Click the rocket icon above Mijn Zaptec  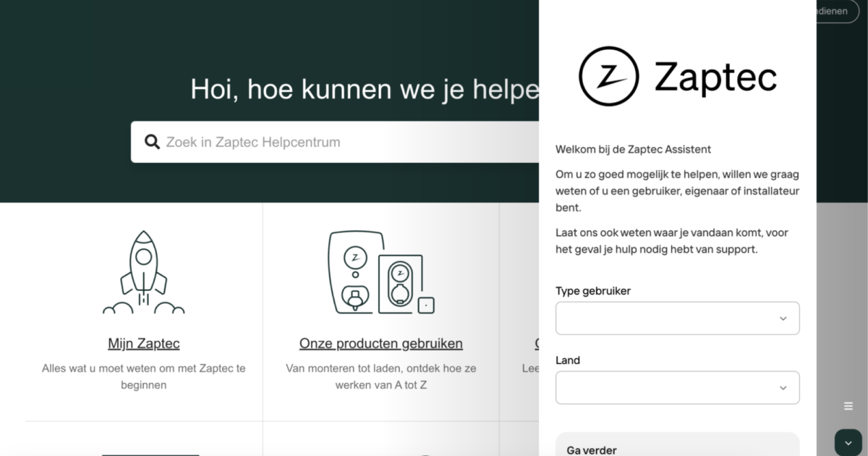click(x=143, y=271)
